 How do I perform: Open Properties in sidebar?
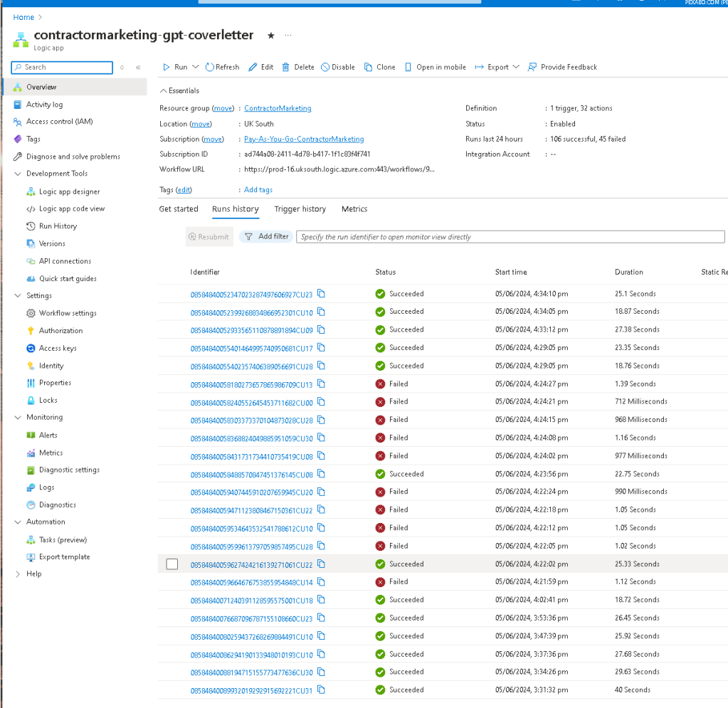pyautogui.click(x=55, y=383)
